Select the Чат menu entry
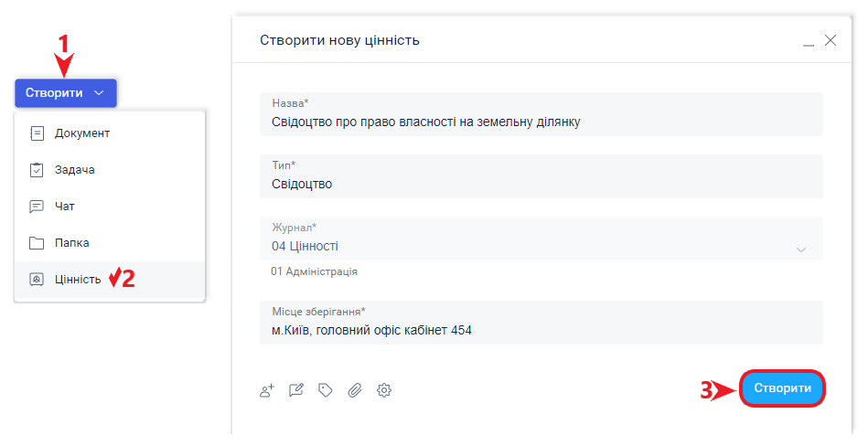Viewport: 868px width, 446px height. tap(65, 207)
